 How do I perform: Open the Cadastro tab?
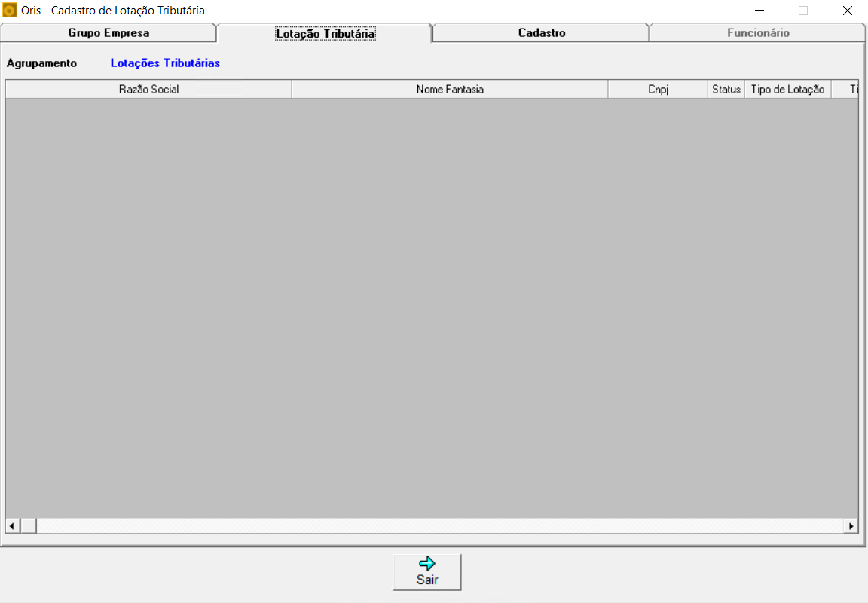coord(541,33)
